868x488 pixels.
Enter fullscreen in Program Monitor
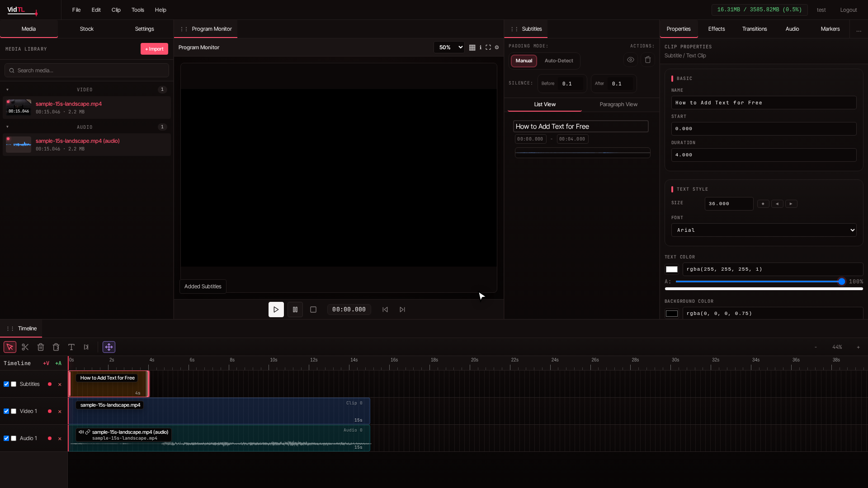[488, 47]
